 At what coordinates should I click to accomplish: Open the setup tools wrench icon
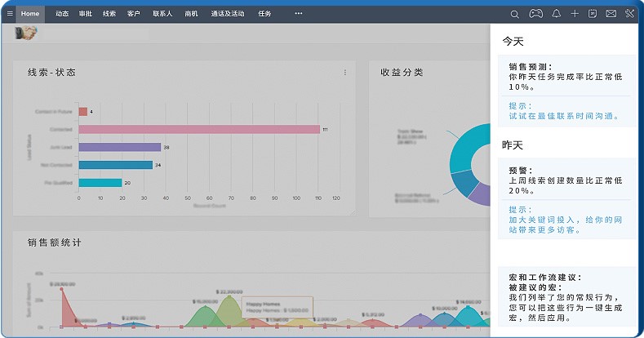629,14
